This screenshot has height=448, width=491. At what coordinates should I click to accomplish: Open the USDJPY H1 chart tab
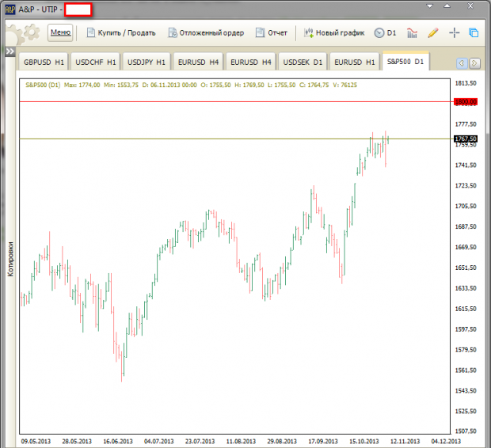click(147, 62)
